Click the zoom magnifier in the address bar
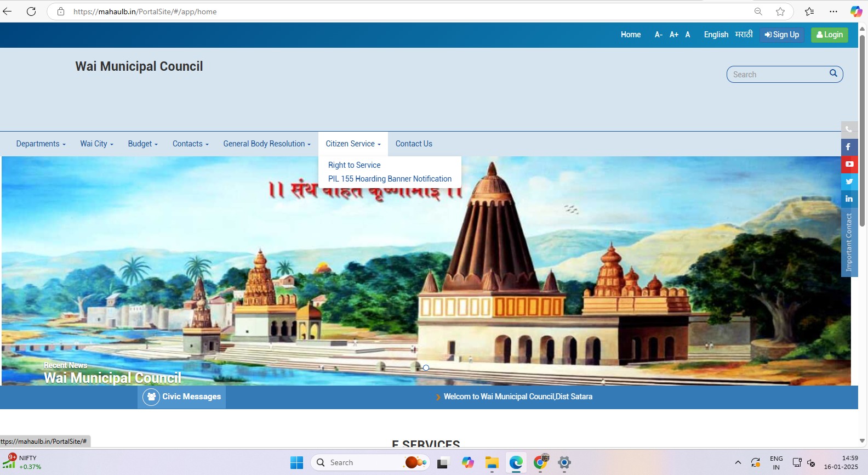This screenshot has height=475, width=868. point(758,12)
